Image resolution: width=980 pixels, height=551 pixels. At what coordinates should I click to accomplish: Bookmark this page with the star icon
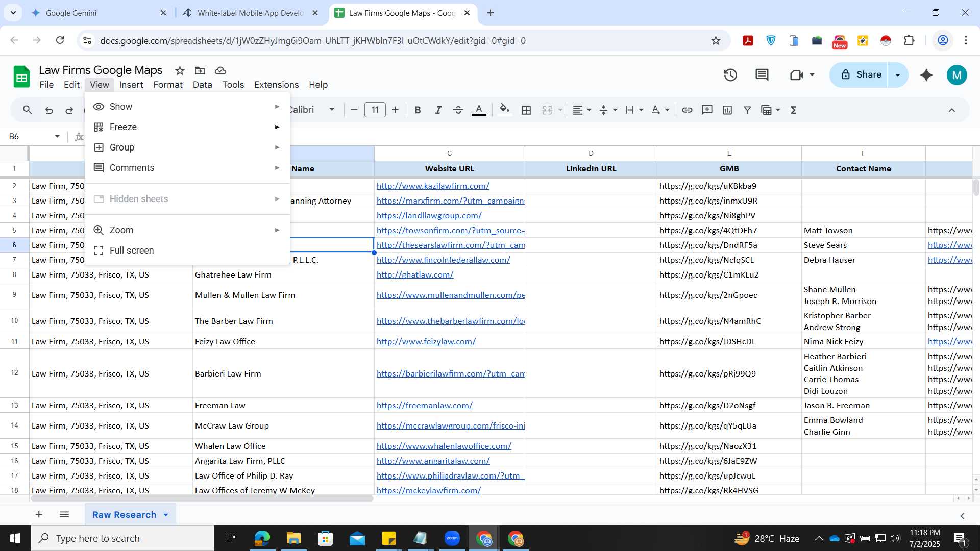coord(716,40)
